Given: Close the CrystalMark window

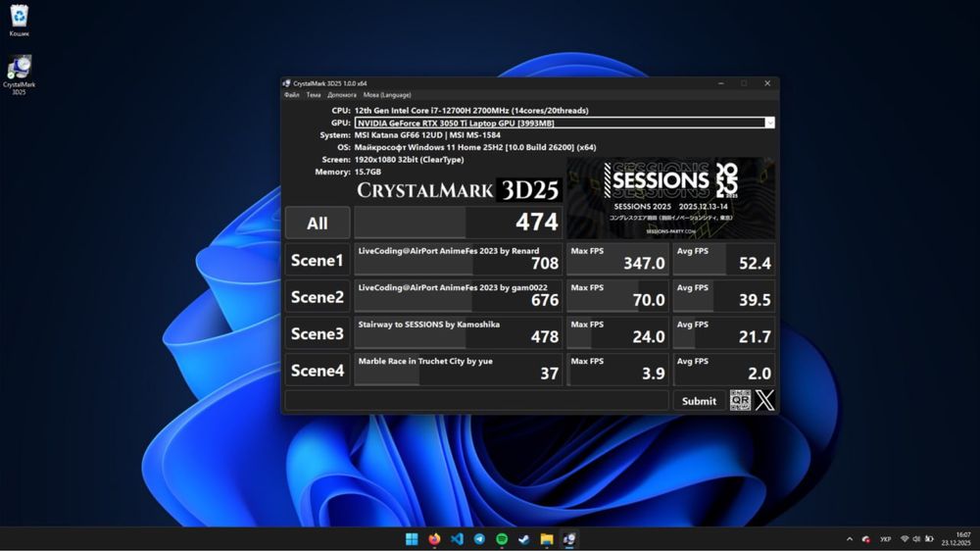Looking at the screenshot, I should click(767, 83).
